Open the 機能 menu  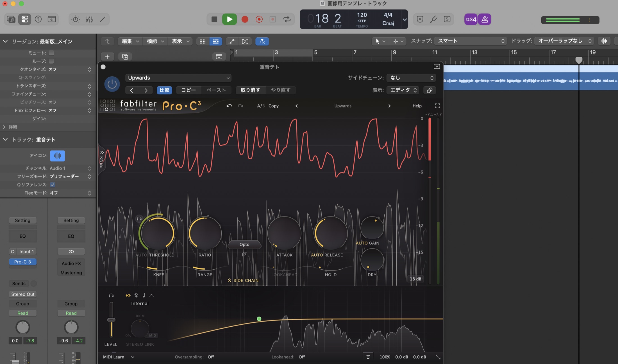point(155,41)
